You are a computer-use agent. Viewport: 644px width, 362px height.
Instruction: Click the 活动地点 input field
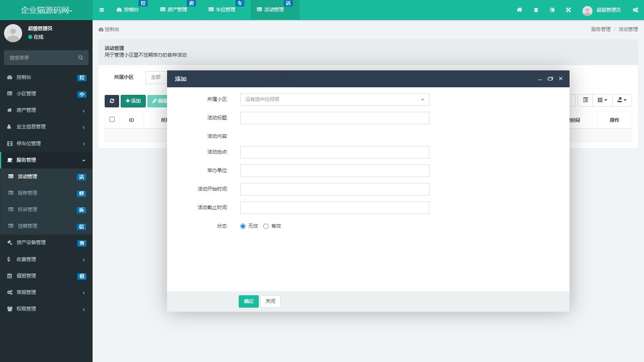tap(334, 152)
